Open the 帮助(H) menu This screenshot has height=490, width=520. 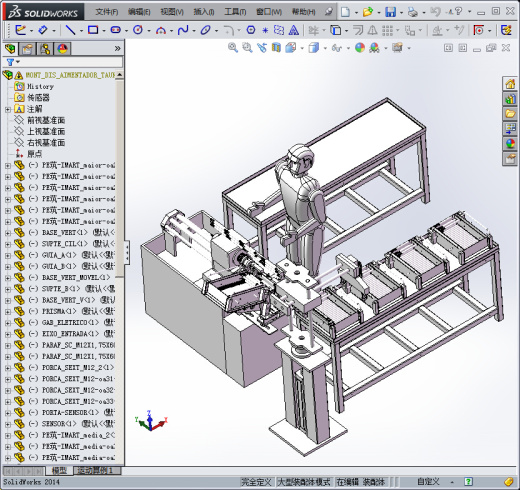(x=303, y=12)
